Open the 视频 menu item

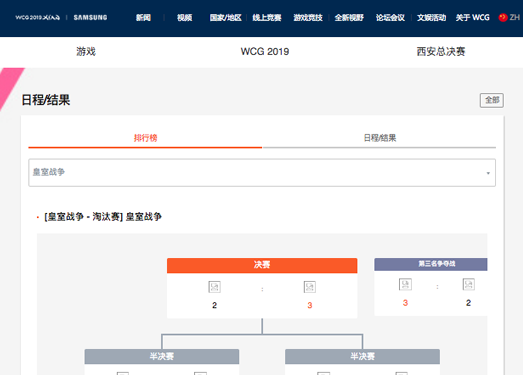[184, 18]
